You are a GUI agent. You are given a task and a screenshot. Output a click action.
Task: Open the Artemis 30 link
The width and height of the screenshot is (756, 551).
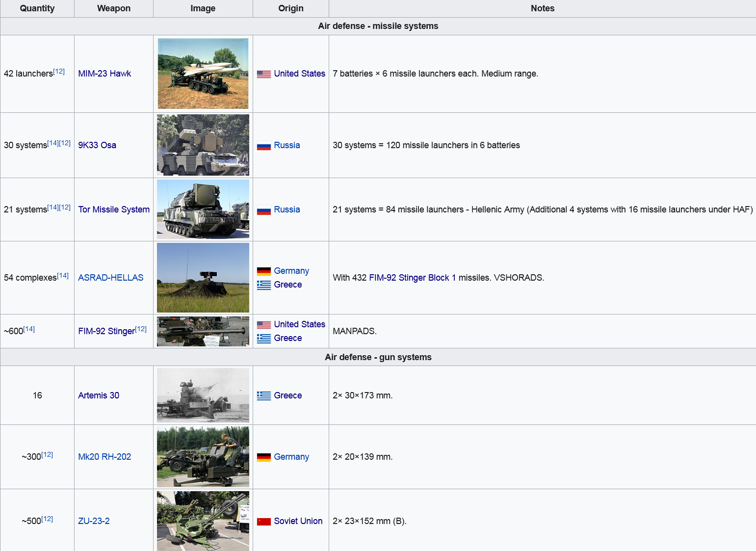[x=99, y=395]
